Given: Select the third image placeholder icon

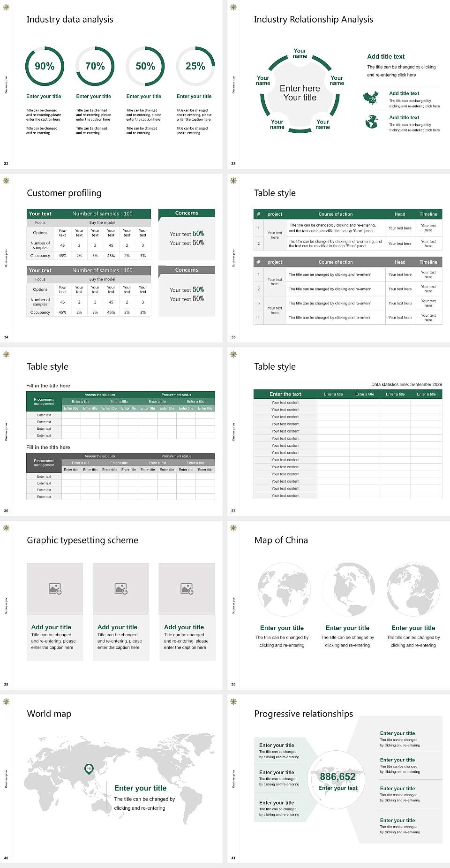Looking at the screenshot, I should (187, 588).
